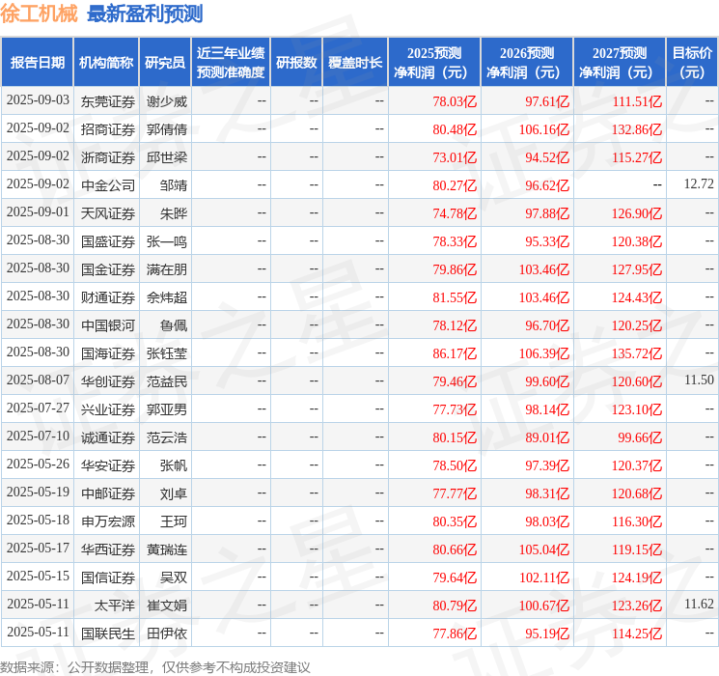Click the 2025预测净利润 header
719x676 pixels.
click(x=434, y=62)
